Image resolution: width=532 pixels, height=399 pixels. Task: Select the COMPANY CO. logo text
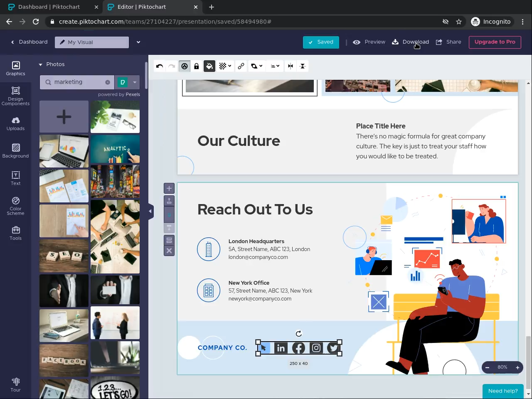pyautogui.click(x=222, y=348)
